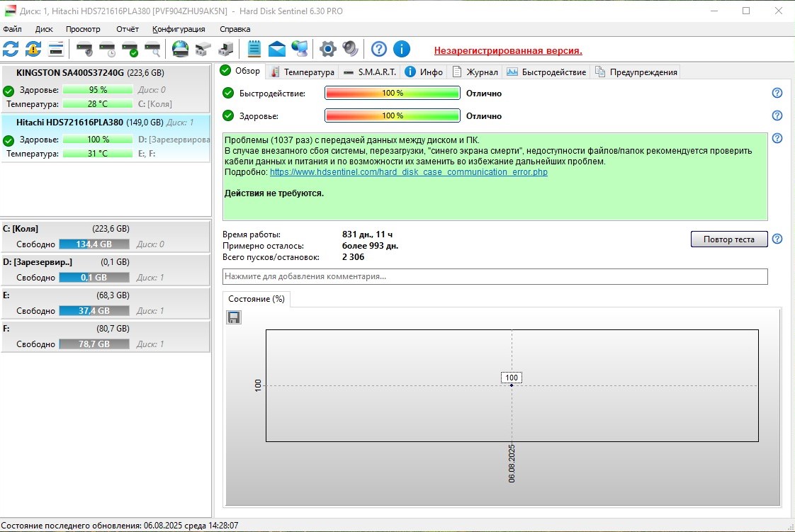Click the disk with clock toolbar icon

[107, 49]
